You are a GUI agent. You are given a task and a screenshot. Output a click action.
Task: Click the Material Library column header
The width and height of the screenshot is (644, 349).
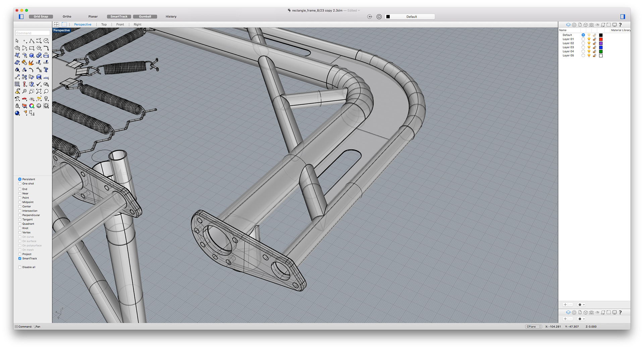tap(621, 30)
